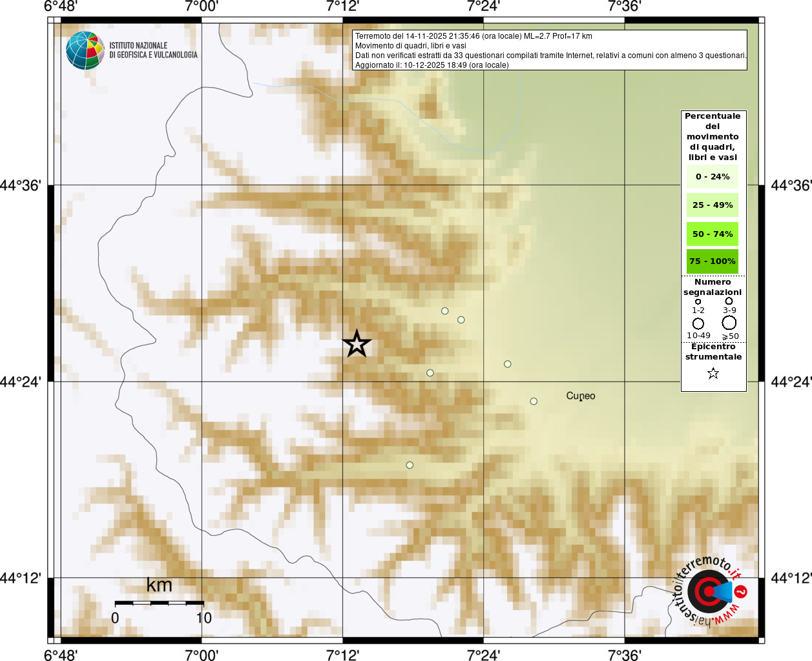
Task: Click the legend epicentro strumentale star
Action: pyautogui.click(x=713, y=373)
